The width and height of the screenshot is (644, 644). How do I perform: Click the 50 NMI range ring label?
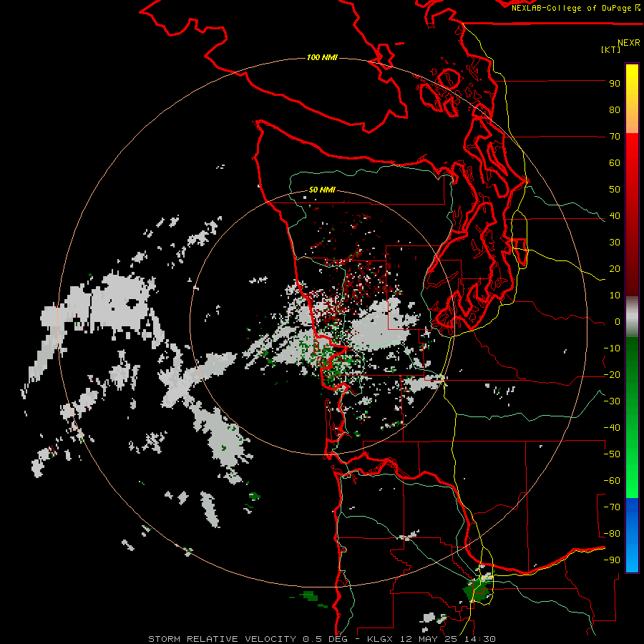pyautogui.click(x=322, y=190)
